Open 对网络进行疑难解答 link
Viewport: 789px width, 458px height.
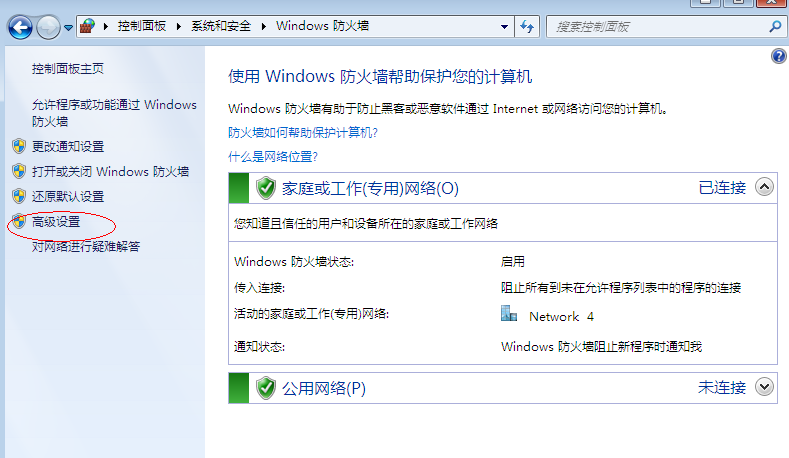point(86,247)
